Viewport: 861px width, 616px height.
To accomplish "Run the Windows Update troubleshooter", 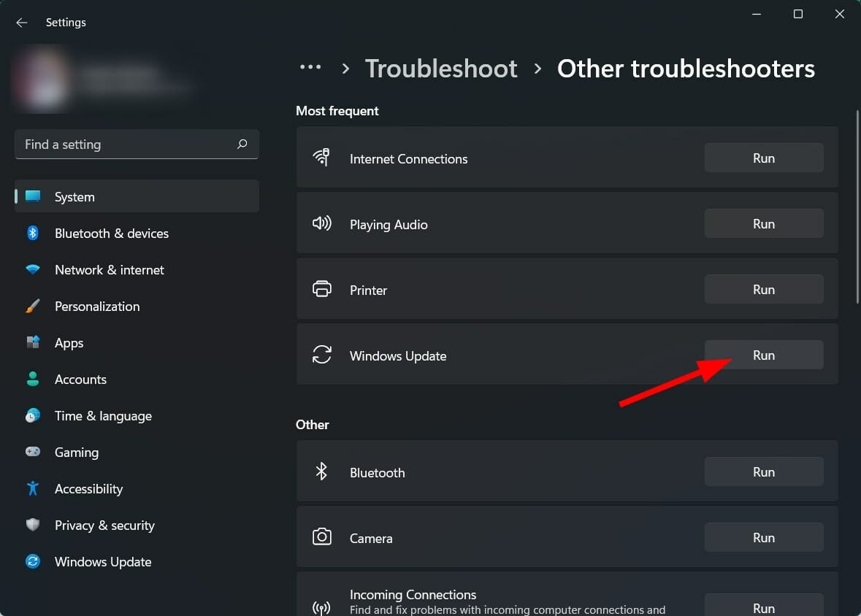I will (x=763, y=355).
